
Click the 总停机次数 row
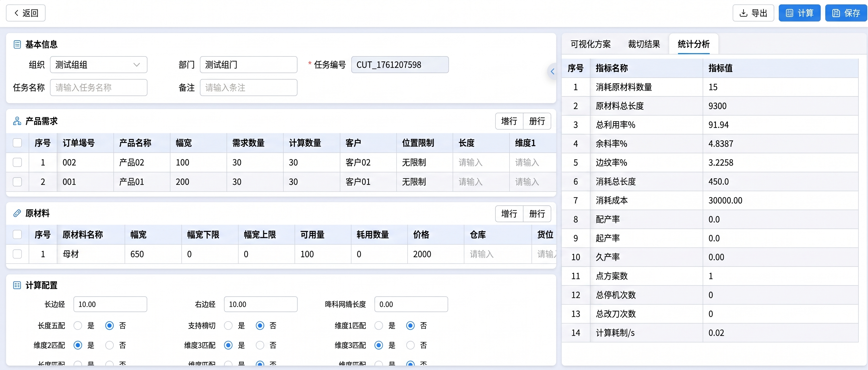point(710,295)
